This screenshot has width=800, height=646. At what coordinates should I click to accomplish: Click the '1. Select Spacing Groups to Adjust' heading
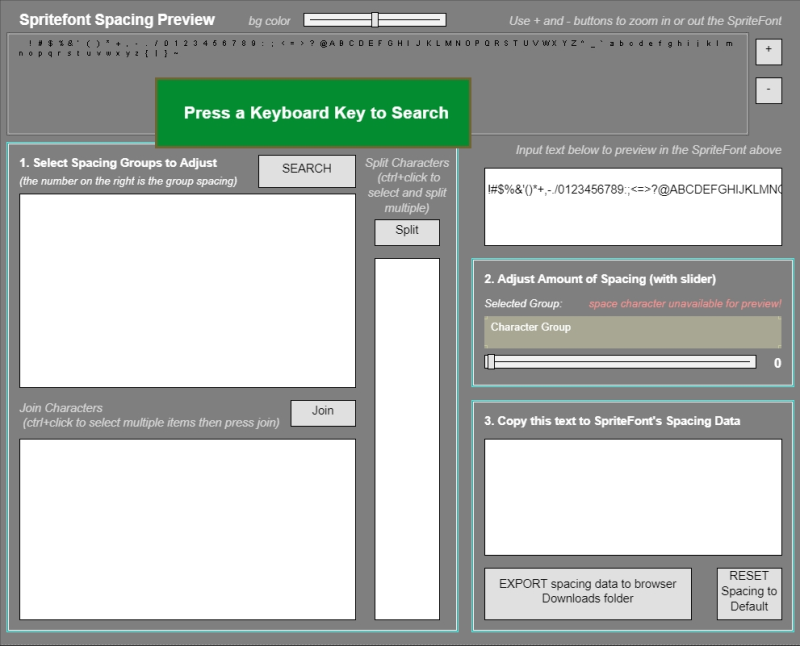click(118, 163)
